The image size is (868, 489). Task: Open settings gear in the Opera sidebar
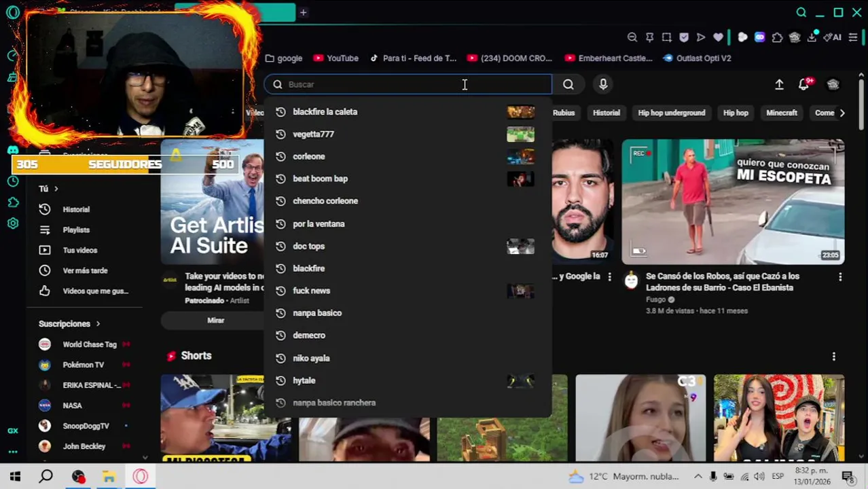click(13, 223)
